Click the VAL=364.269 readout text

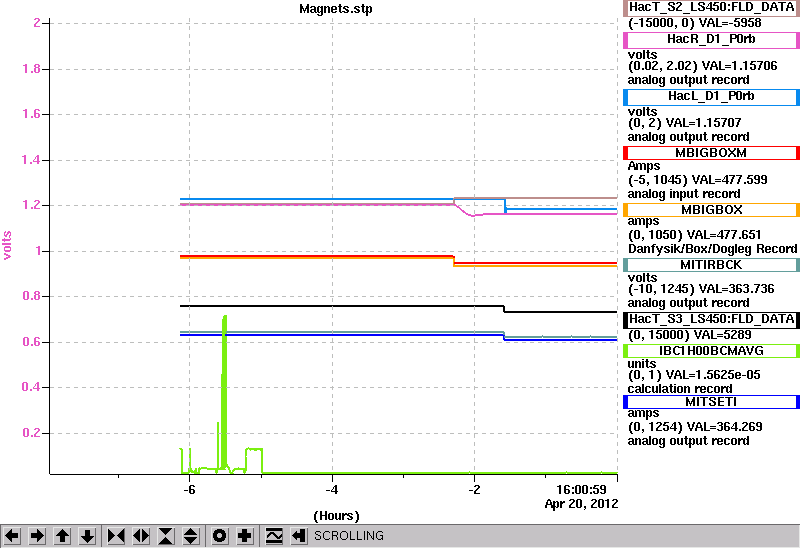(x=724, y=427)
